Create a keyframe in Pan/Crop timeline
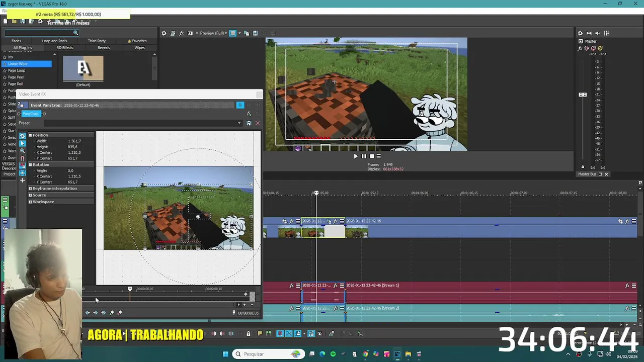This screenshot has height=362, width=644. tap(112, 313)
